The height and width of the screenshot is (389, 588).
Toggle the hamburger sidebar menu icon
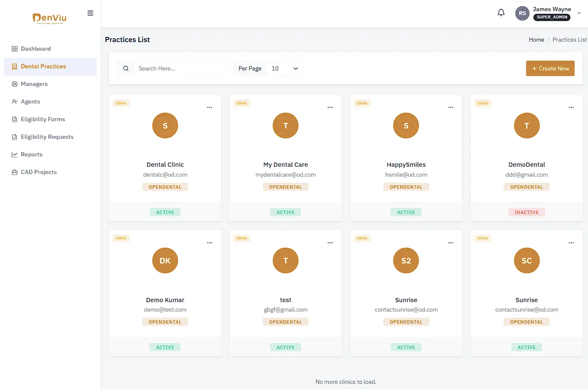90,13
